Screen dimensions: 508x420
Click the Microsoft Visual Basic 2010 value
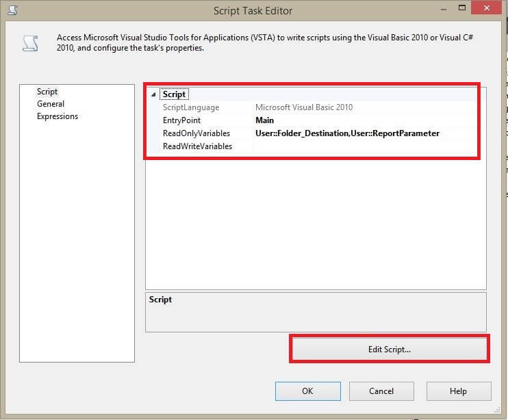pyautogui.click(x=304, y=107)
